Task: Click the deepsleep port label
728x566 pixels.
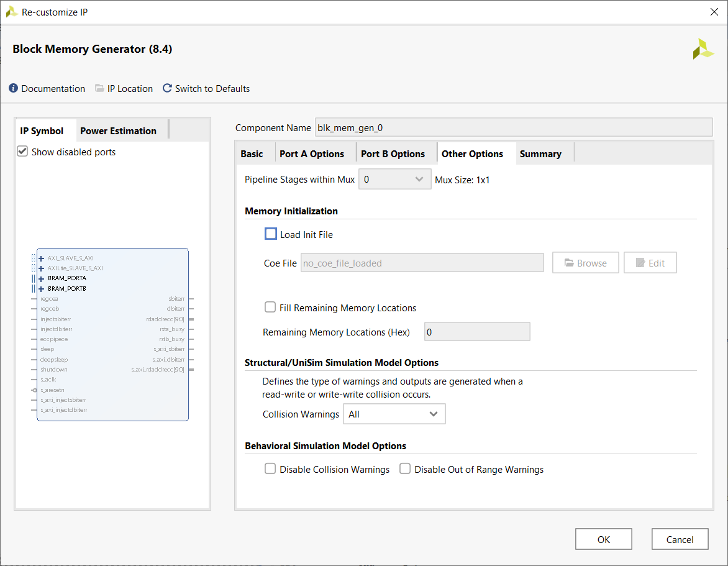Action: coord(54,359)
